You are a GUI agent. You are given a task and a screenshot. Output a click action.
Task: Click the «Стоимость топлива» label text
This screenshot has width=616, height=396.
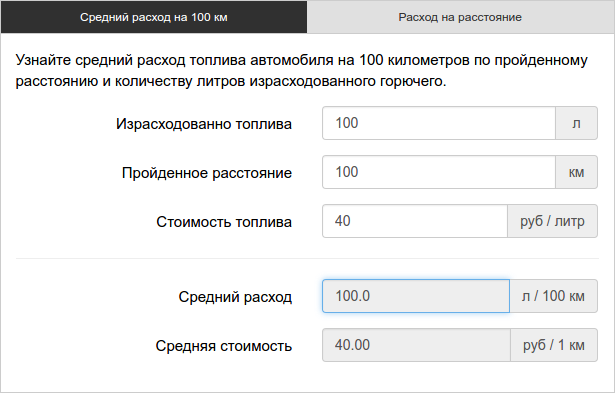224,222
